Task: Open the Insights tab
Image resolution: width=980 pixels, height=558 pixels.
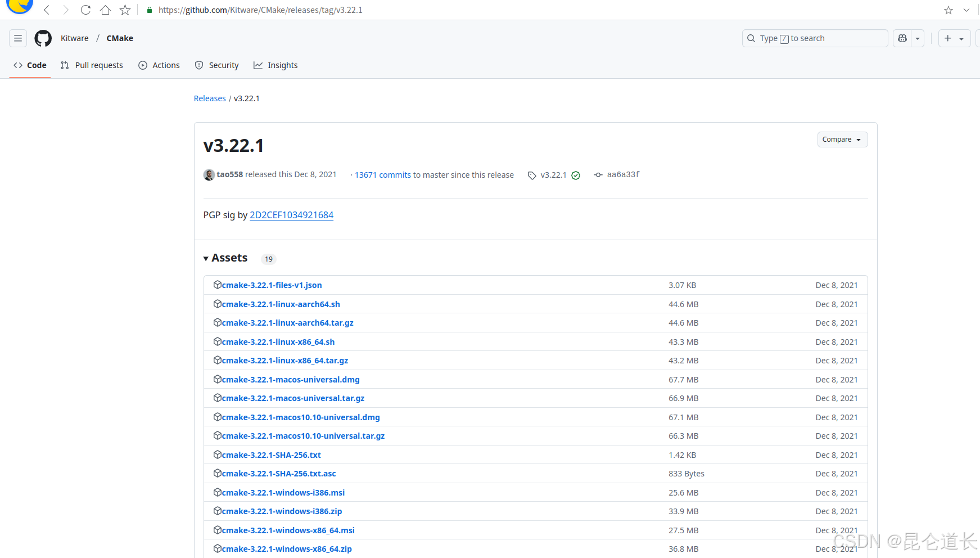Action: pos(276,65)
